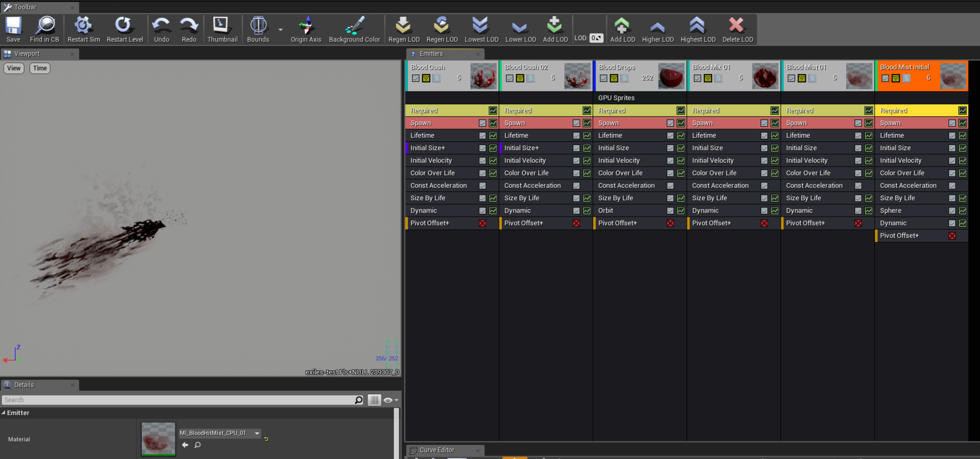Restart the simulation with Restart Sim
Image resolution: width=980 pixels, height=459 pixels.
click(x=83, y=25)
